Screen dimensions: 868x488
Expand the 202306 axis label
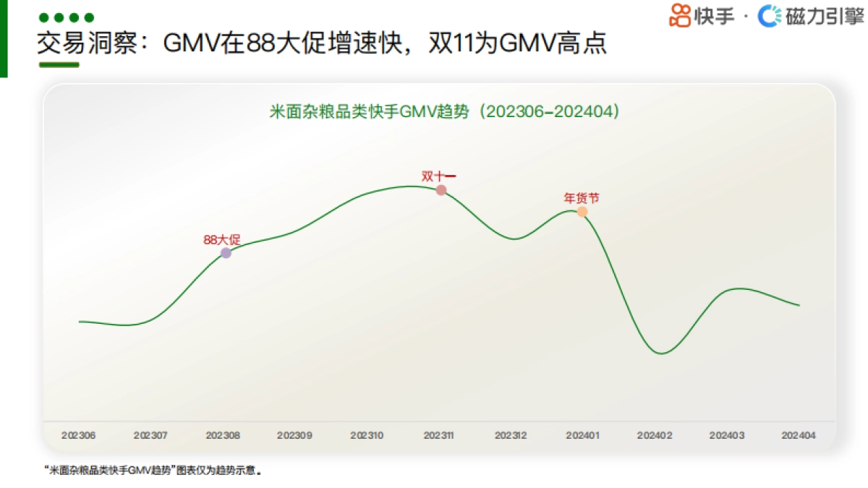(x=78, y=435)
